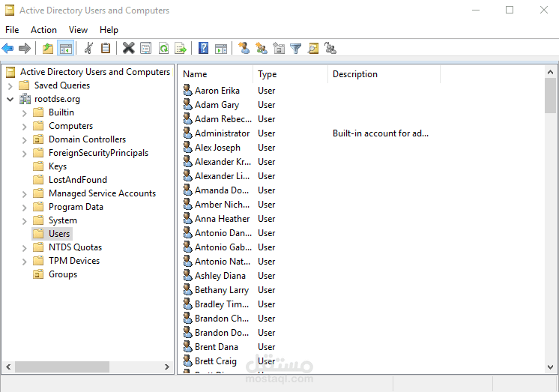559x392 pixels.
Task: Expand Managed Service Accounts node
Action: point(24,194)
